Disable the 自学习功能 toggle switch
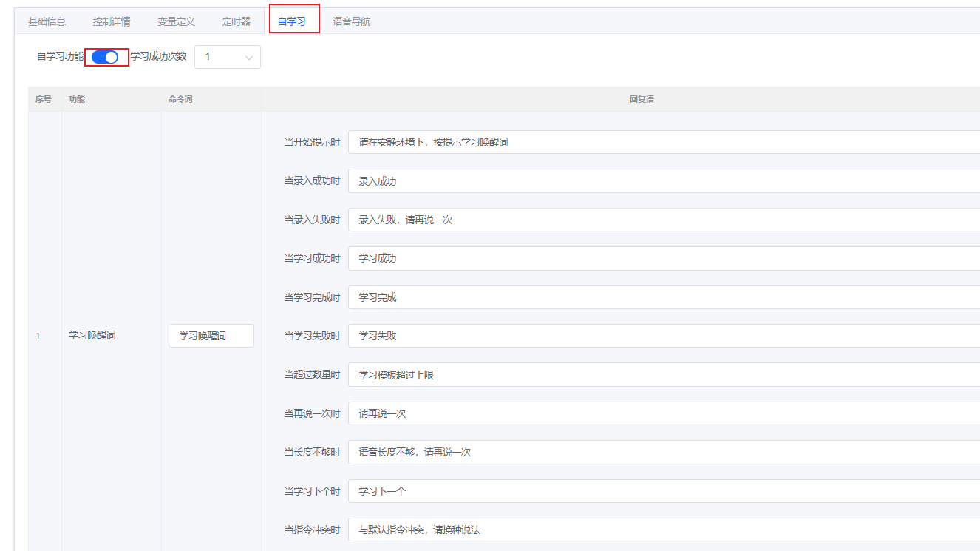The image size is (980, 551). click(106, 56)
